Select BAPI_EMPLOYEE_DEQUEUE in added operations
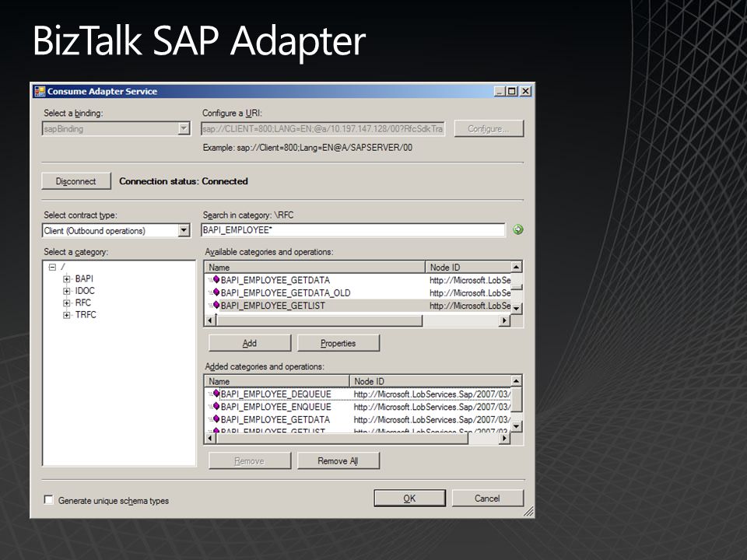 [x=275, y=394]
